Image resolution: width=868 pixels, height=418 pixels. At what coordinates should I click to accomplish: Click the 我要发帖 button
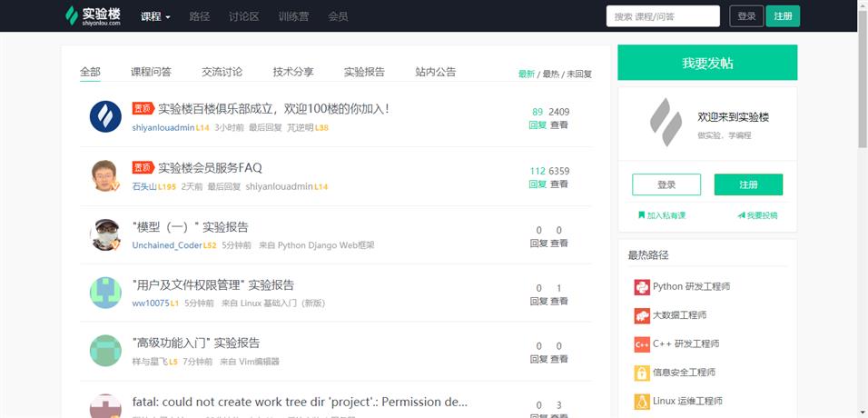point(707,63)
